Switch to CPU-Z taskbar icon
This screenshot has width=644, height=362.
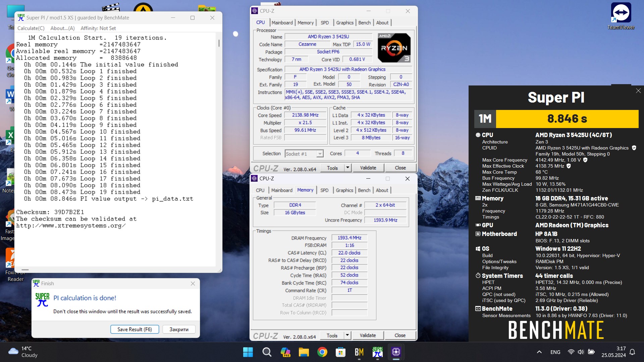396,352
